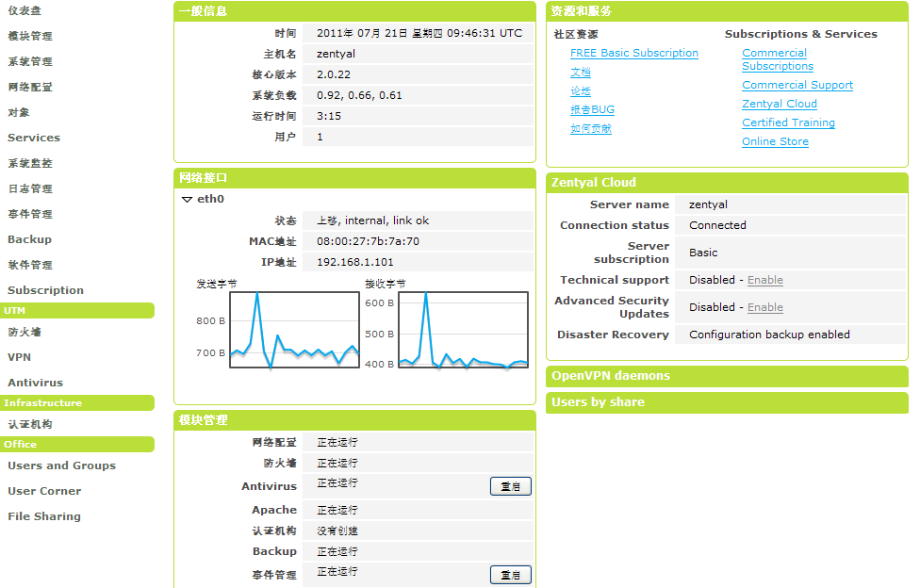Expand the OpenVPN daemons panel
This screenshot has height=588, width=920.
[x=611, y=376]
